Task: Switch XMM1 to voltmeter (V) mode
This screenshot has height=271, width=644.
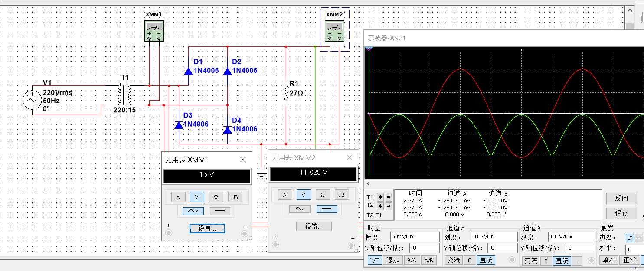Action: coord(197,197)
